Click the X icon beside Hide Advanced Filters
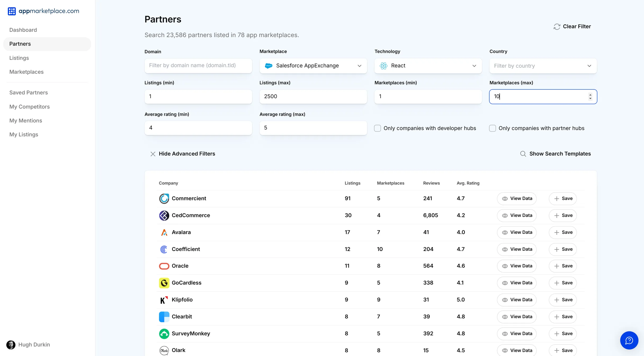This screenshot has height=356, width=644. click(153, 154)
